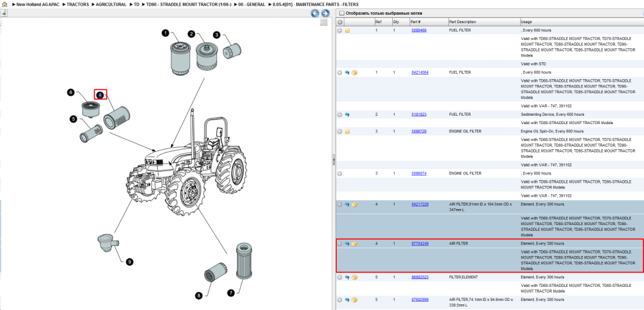
Task: Click the round plus button for part 84214564
Action: (339, 73)
